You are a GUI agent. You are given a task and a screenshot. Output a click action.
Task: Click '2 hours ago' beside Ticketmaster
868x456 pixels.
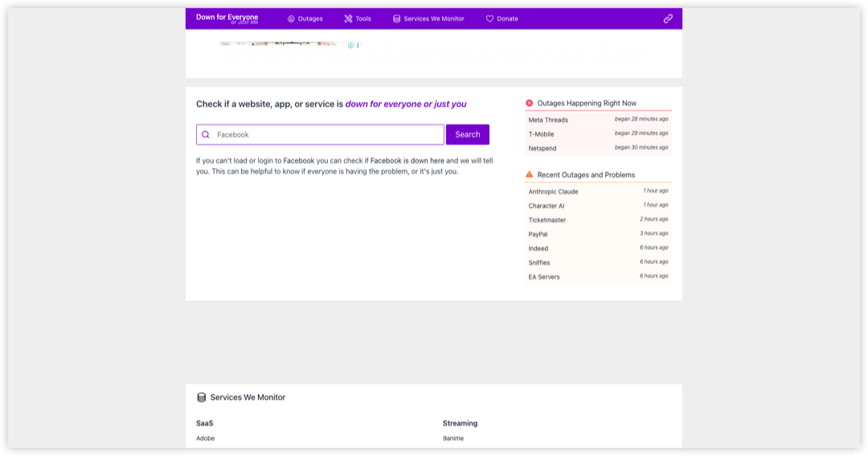(653, 220)
